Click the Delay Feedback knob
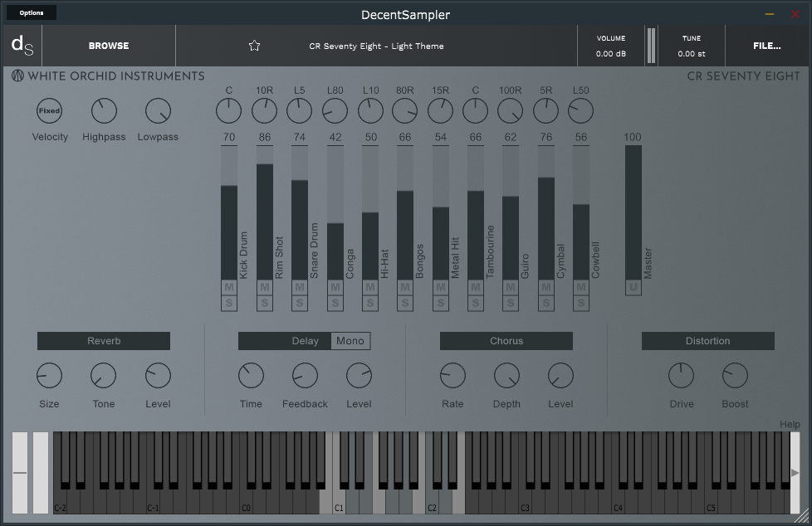This screenshot has width=812, height=526. coord(305,375)
